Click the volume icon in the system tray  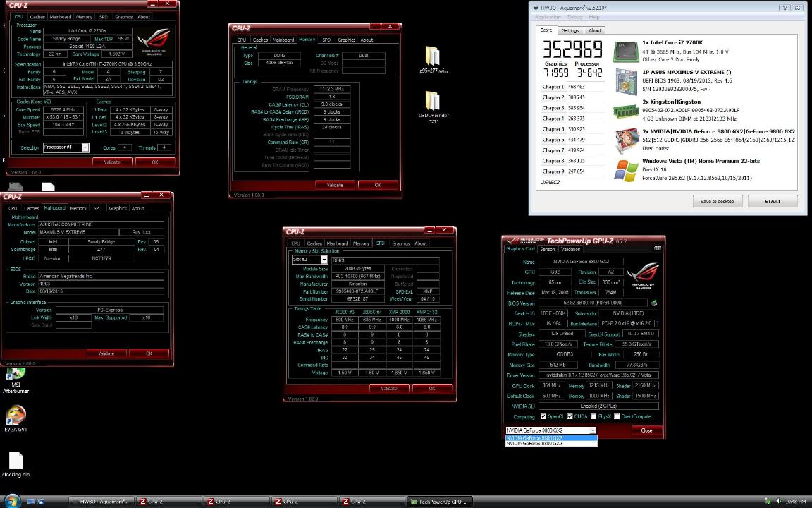(x=779, y=501)
